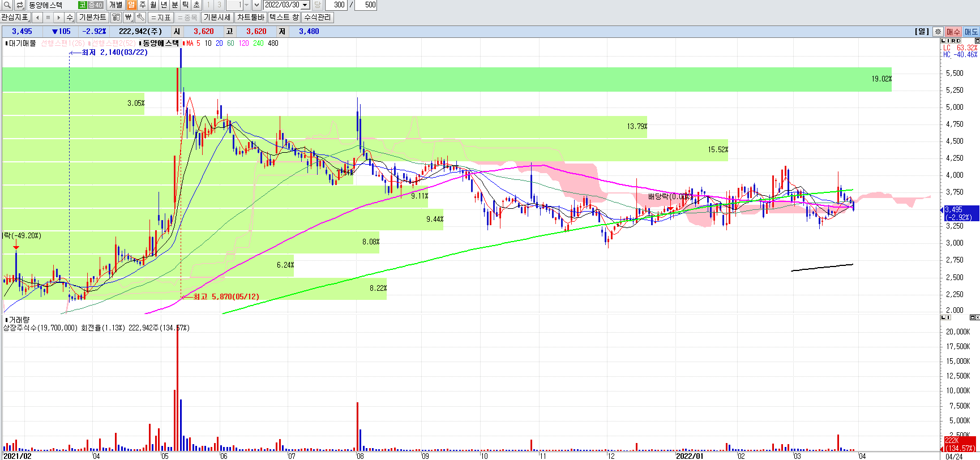
Task: Click the blue 매도 sell button
Action: [x=971, y=32]
